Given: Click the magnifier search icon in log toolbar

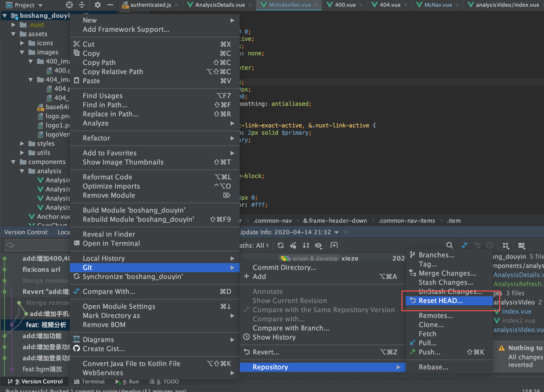Looking at the screenshot, I should [449, 245].
